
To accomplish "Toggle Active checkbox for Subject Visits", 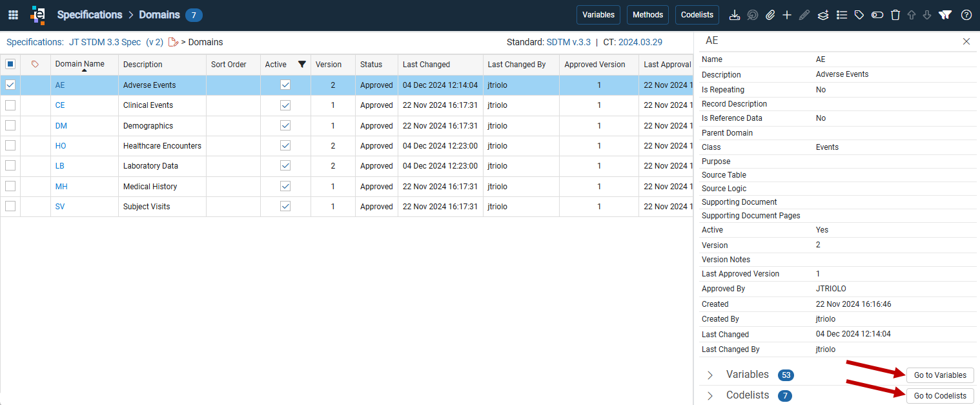I will click(285, 206).
